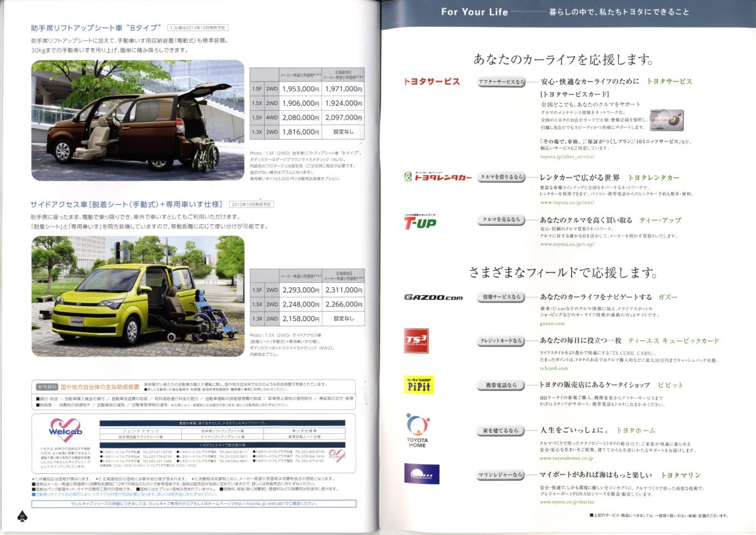Click the あなたのカーライフを応援します。 heading
Viewport: 756px width, 535px height.
[563, 59]
